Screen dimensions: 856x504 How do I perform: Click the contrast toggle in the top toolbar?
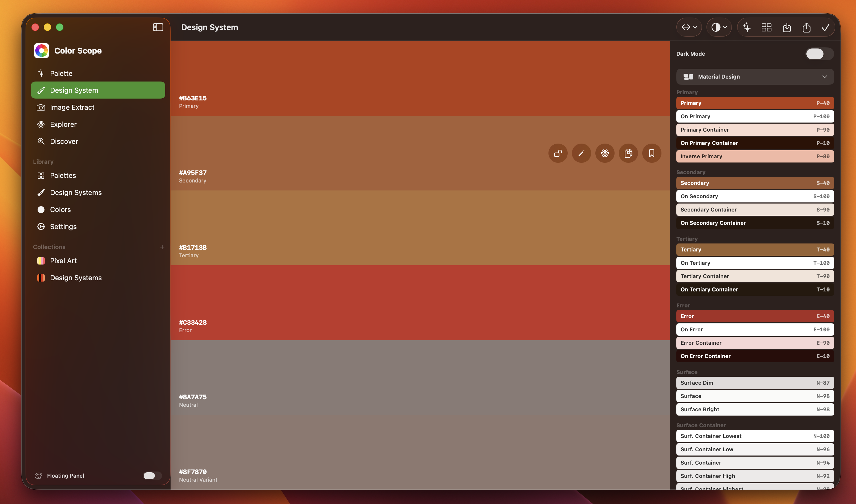point(719,27)
